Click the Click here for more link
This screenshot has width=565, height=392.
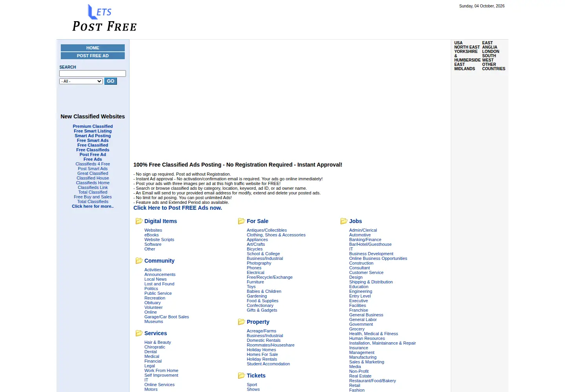coord(93,206)
